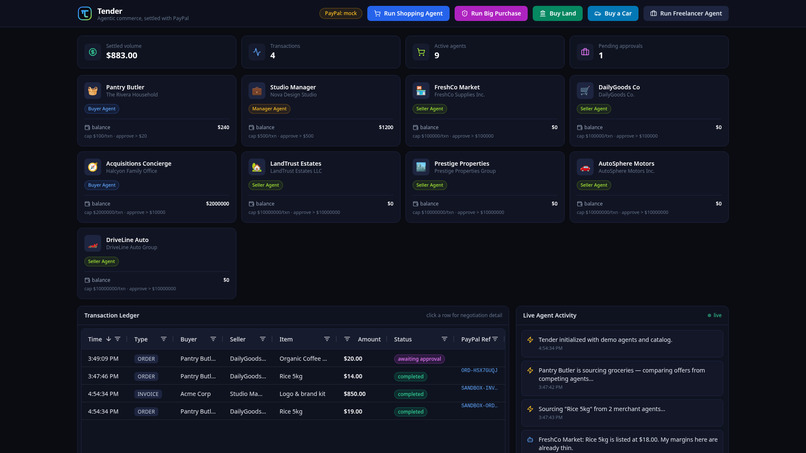
Task: Run the Shopping Agent
Action: 408,13
